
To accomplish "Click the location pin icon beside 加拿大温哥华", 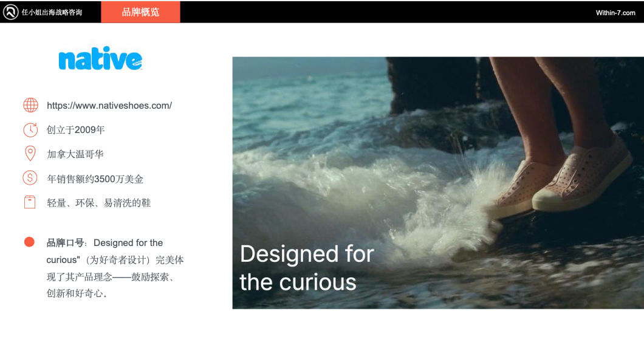I will click(30, 154).
